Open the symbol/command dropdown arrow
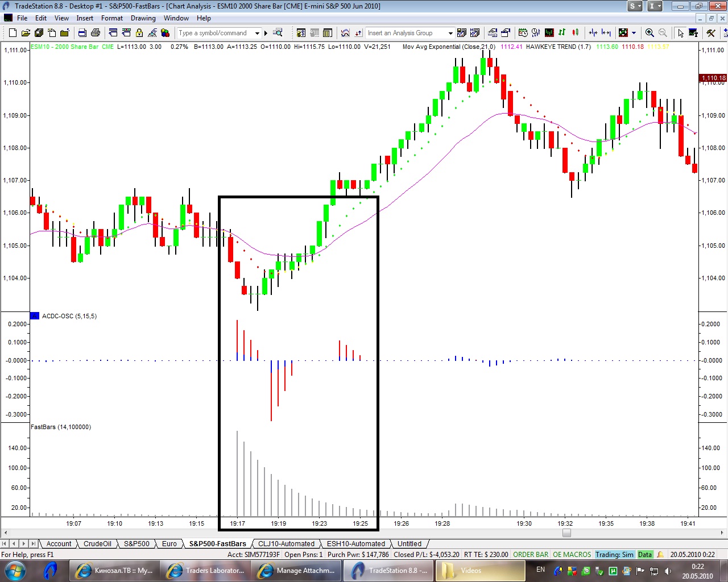This screenshot has height=582, width=728. (x=257, y=33)
